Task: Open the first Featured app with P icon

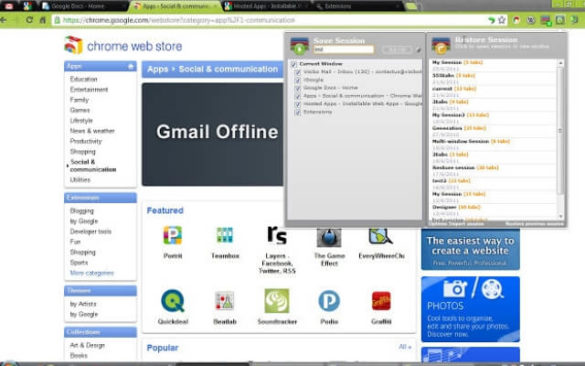Action: click(172, 235)
